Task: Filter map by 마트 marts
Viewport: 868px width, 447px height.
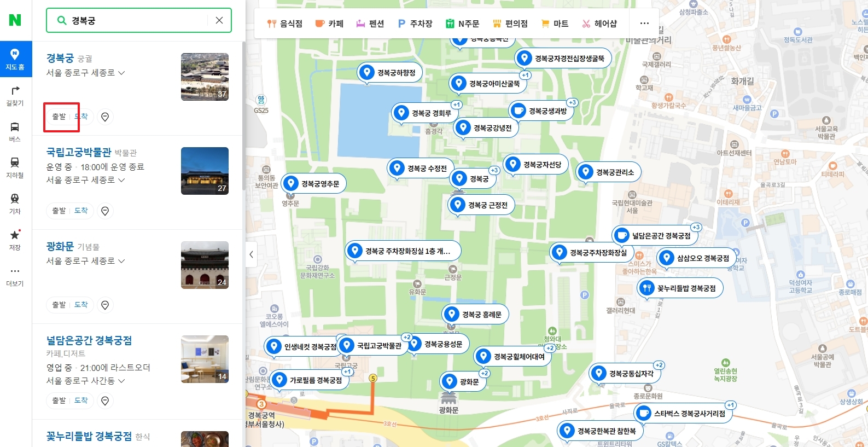Action: pyautogui.click(x=555, y=24)
